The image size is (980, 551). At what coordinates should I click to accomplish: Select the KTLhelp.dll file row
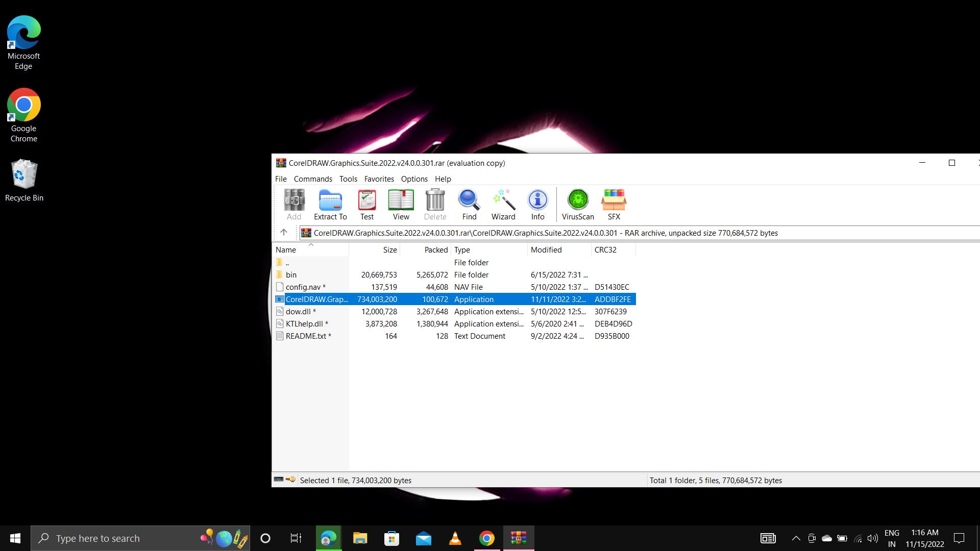[304, 324]
